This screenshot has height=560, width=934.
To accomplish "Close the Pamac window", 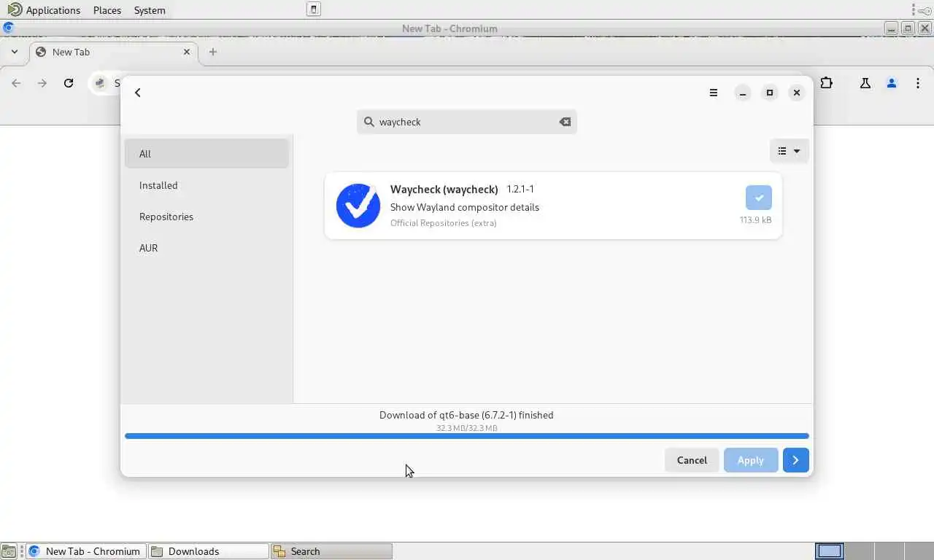I will coord(796,93).
